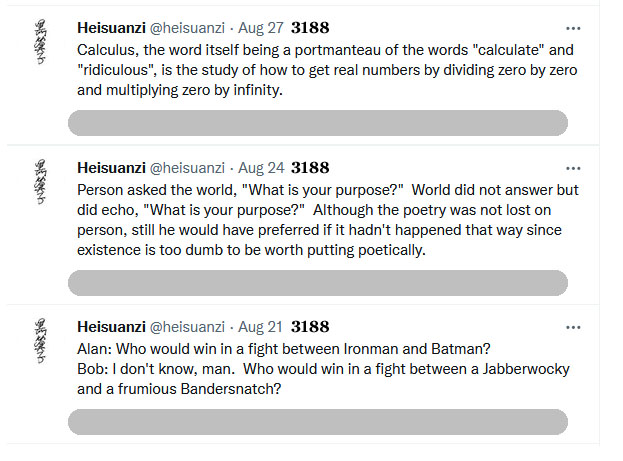Click the gray bar under the Calculus tweet
Viewport: 623px width, 461px height.
(317, 123)
